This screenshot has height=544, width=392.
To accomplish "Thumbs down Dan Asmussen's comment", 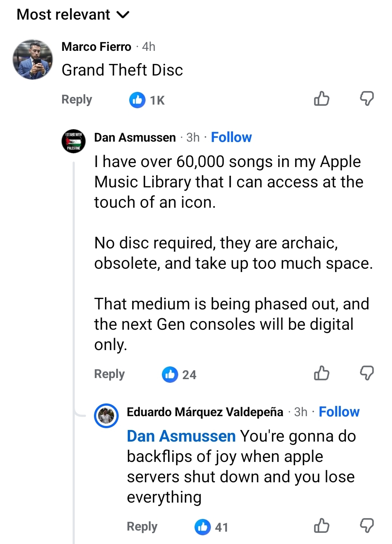I will pyautogui.click(x=367, y=373).
